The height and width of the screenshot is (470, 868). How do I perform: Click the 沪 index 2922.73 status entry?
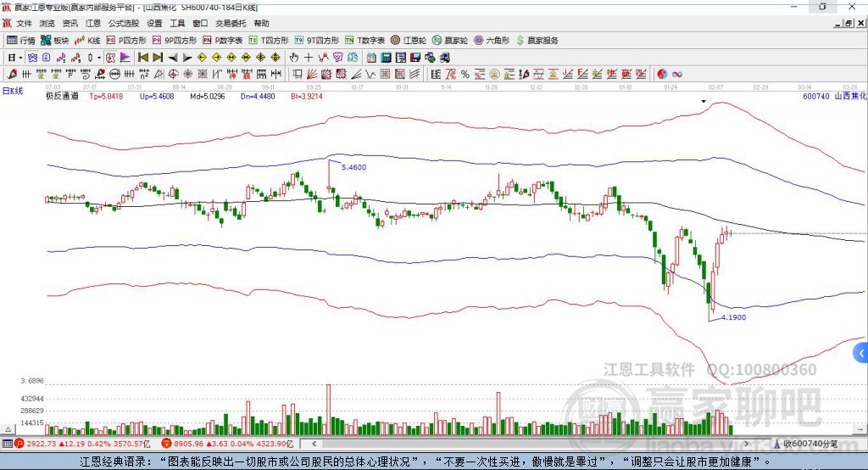coord(82,444)
